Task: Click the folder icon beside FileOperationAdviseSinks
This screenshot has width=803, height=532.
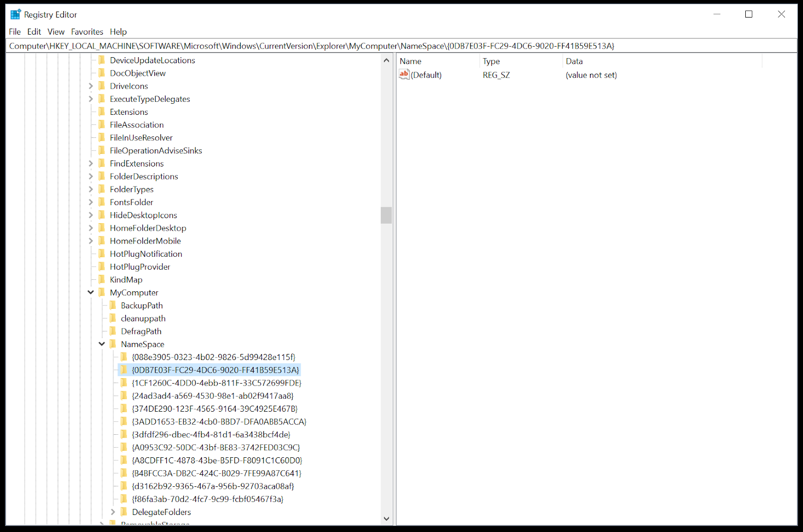Action: click(x=102, y=150)
